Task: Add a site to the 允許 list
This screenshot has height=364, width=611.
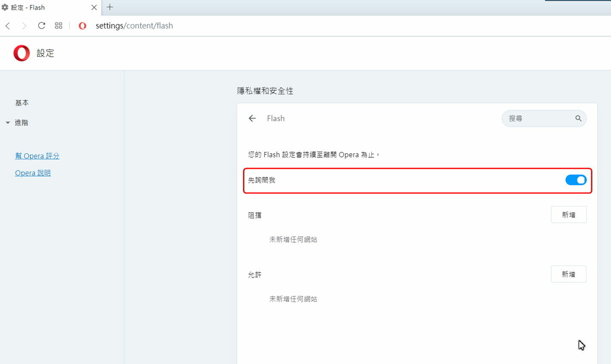Action: [569, 274]
